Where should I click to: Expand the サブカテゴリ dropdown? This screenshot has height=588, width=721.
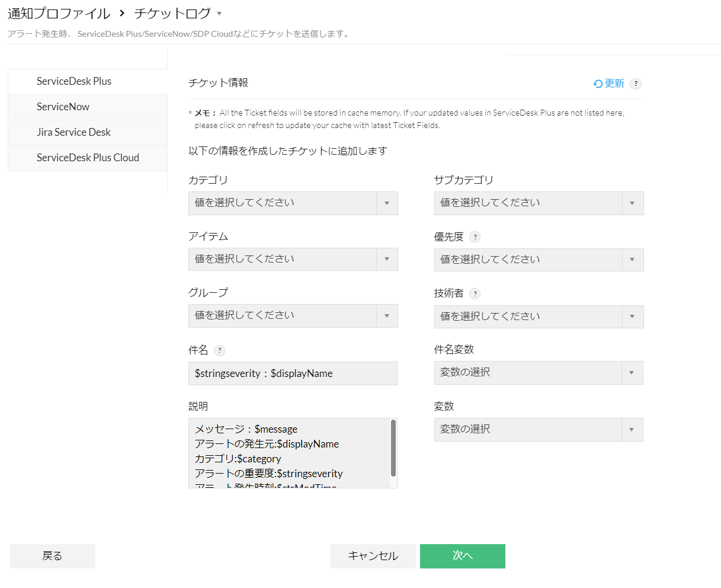click(x=539, y=203)
